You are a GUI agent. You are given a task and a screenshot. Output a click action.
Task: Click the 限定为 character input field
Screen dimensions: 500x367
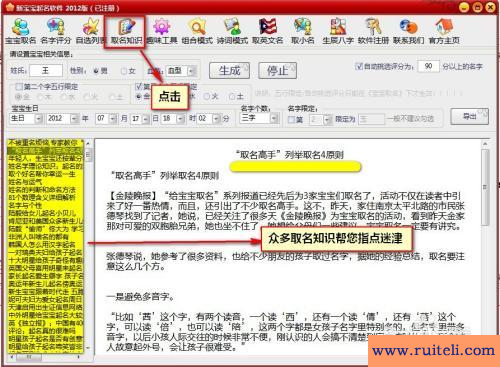coord(372,119)
